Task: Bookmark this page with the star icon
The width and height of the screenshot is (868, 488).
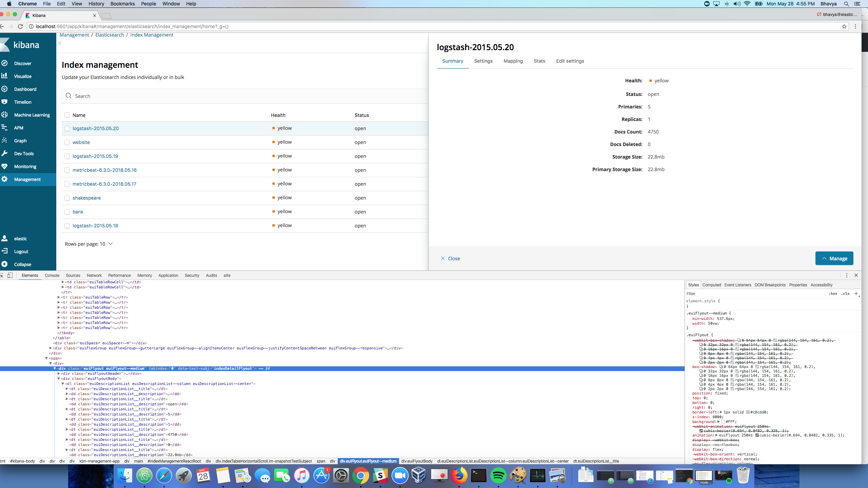Action: click(844, 26)
